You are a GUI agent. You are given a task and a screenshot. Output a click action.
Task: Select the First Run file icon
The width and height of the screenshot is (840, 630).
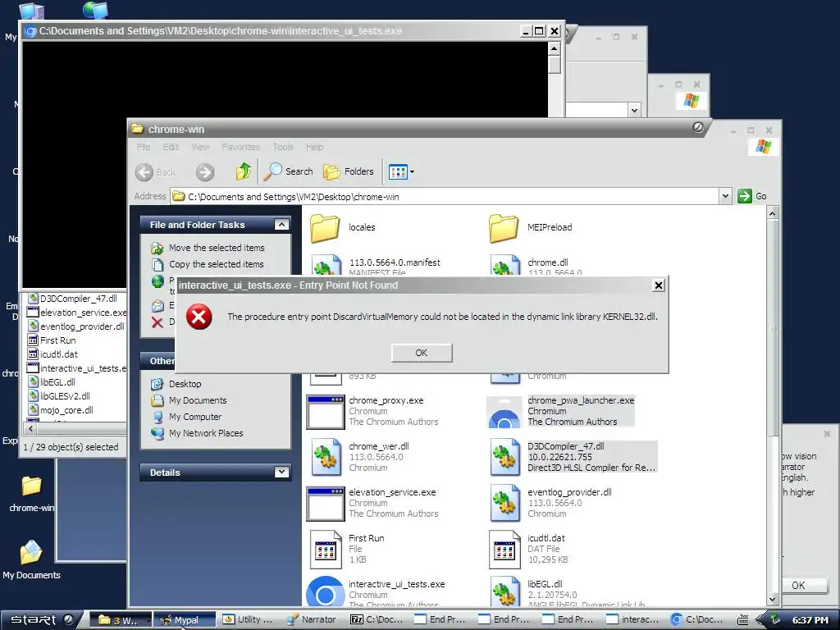coord(326,549)
